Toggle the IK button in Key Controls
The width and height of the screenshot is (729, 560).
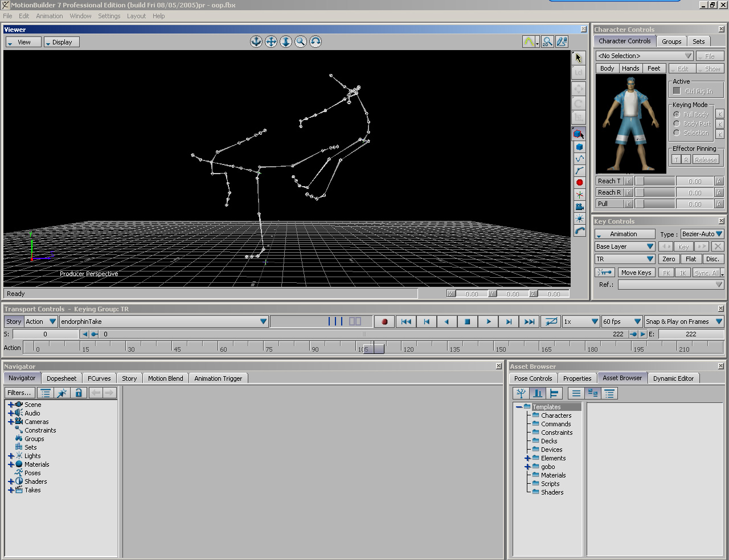pos(683,273)
